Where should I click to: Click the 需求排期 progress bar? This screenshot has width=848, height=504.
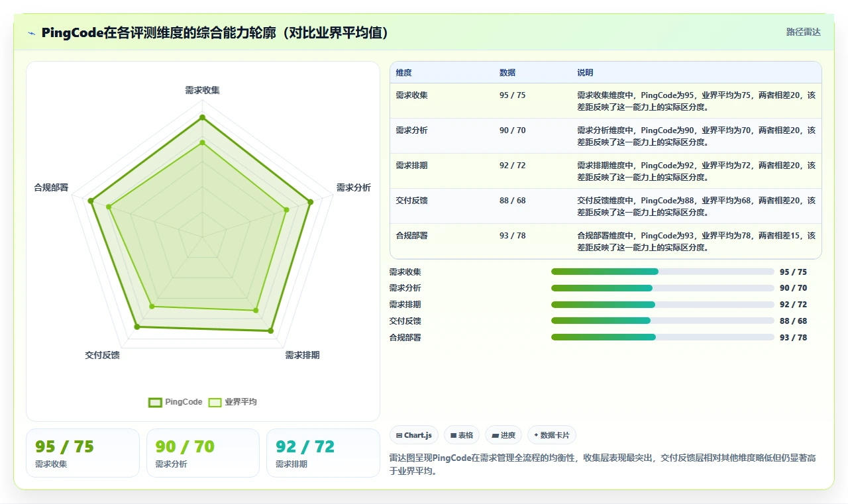(x=662, y=305)
